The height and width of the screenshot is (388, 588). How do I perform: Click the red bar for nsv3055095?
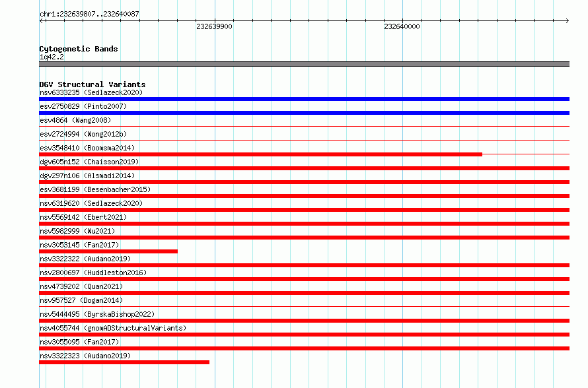click(x=304, y=348)
